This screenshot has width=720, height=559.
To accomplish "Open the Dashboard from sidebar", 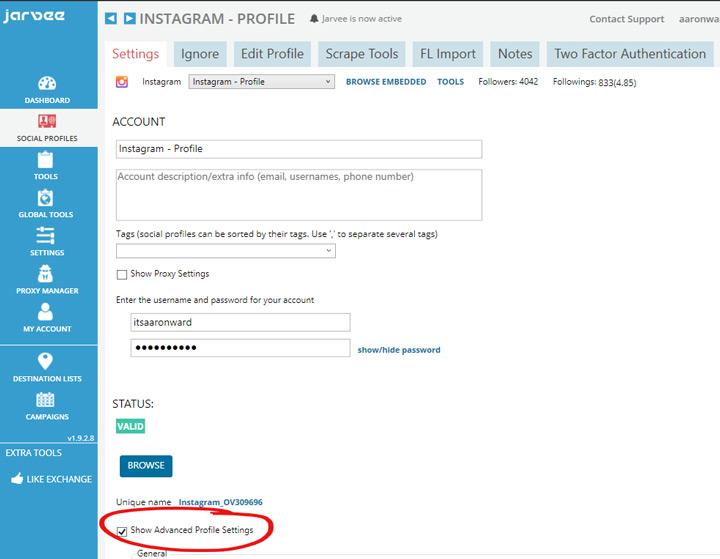I will click(x=47, y=90).
